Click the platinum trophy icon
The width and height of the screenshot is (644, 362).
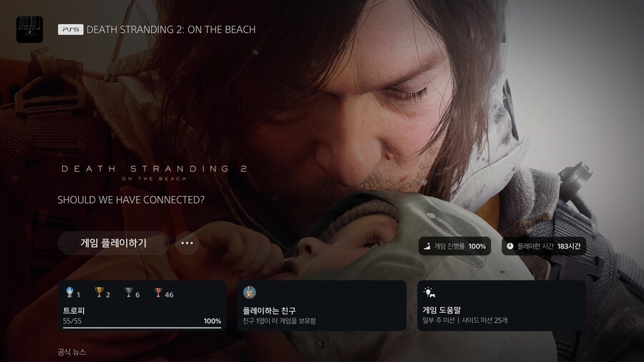coord(69,293)
